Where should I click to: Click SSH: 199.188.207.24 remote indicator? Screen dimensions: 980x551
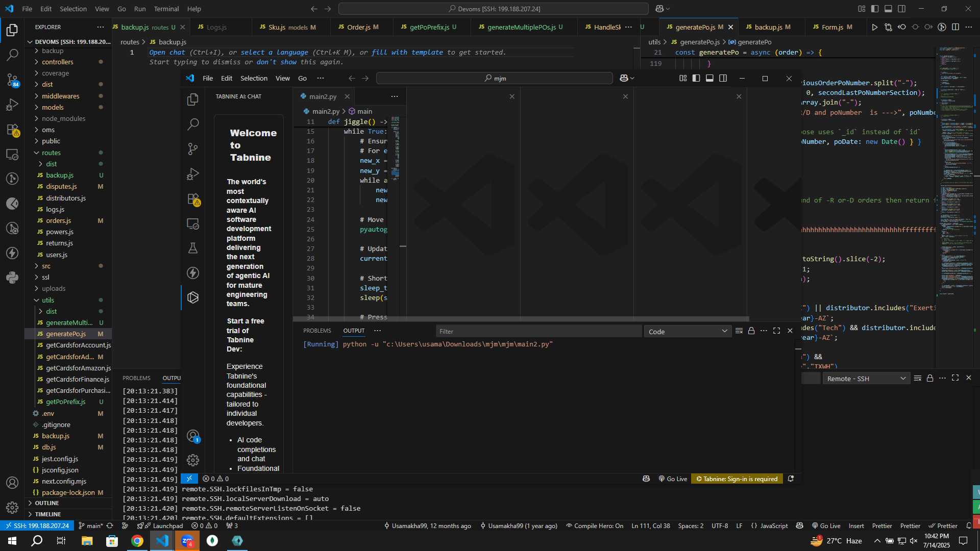pos(36,526)
